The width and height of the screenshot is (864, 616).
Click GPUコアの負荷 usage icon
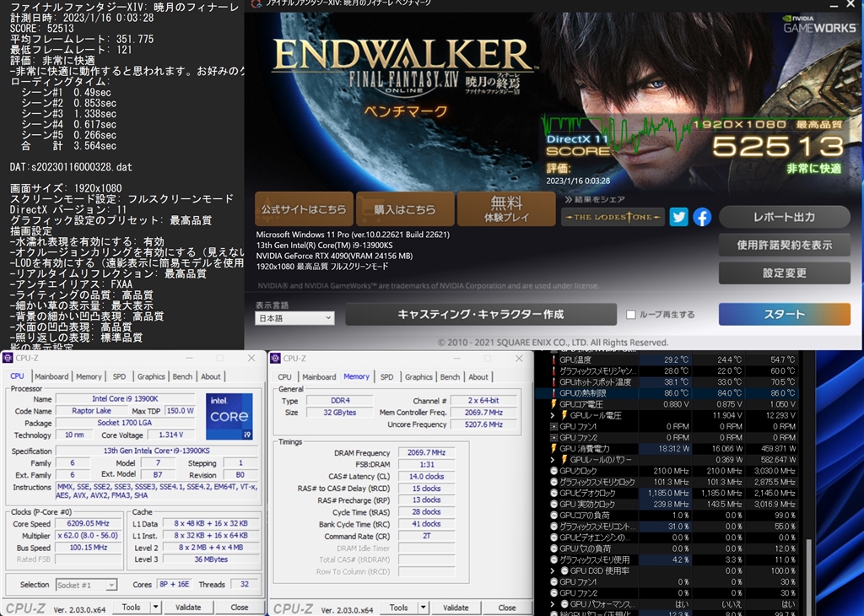click(553, 516)
